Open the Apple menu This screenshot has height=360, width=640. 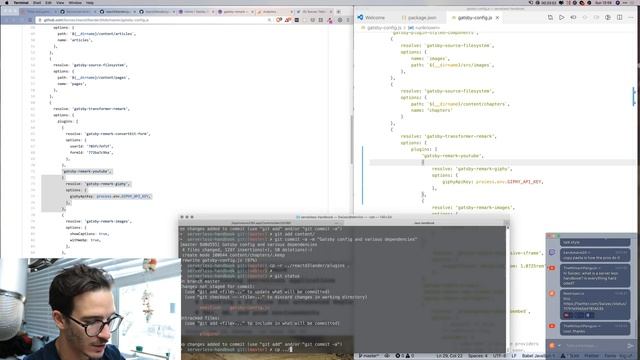coord(6,2)
